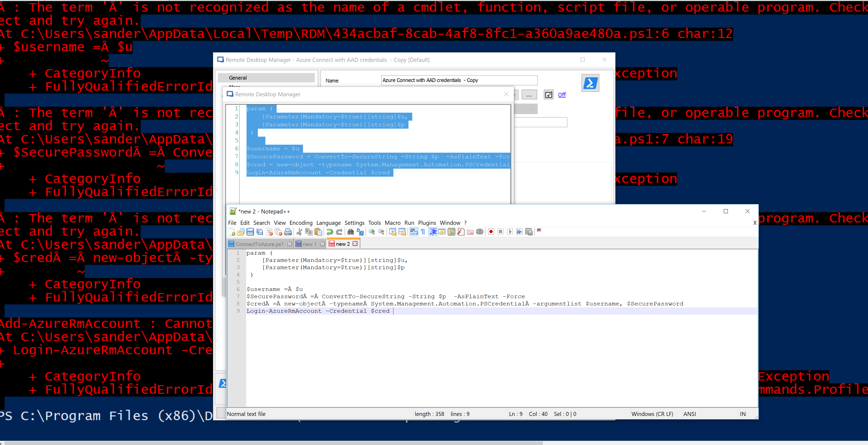Open the Function List panel icon
The image size is (868, 445).
tap(461, 232)
